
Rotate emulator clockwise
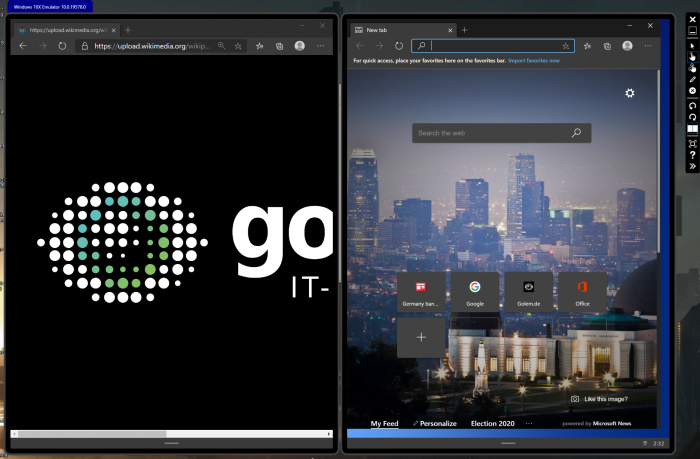692,117
